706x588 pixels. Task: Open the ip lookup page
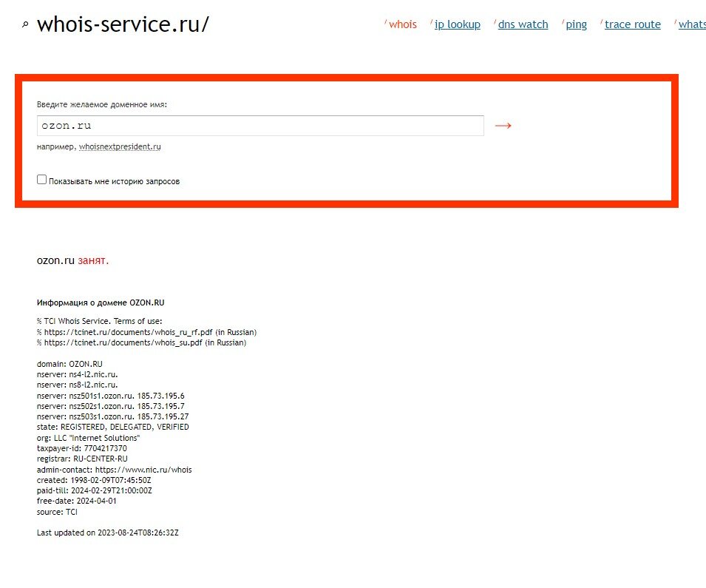coord(457,24)
